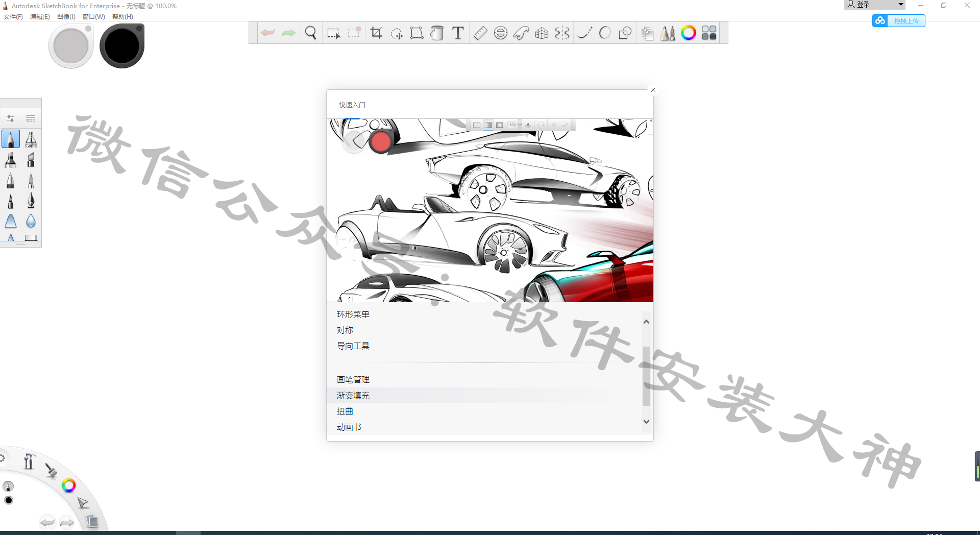
Task: Click the lagoon undo arrow
Action: point(47,522)
